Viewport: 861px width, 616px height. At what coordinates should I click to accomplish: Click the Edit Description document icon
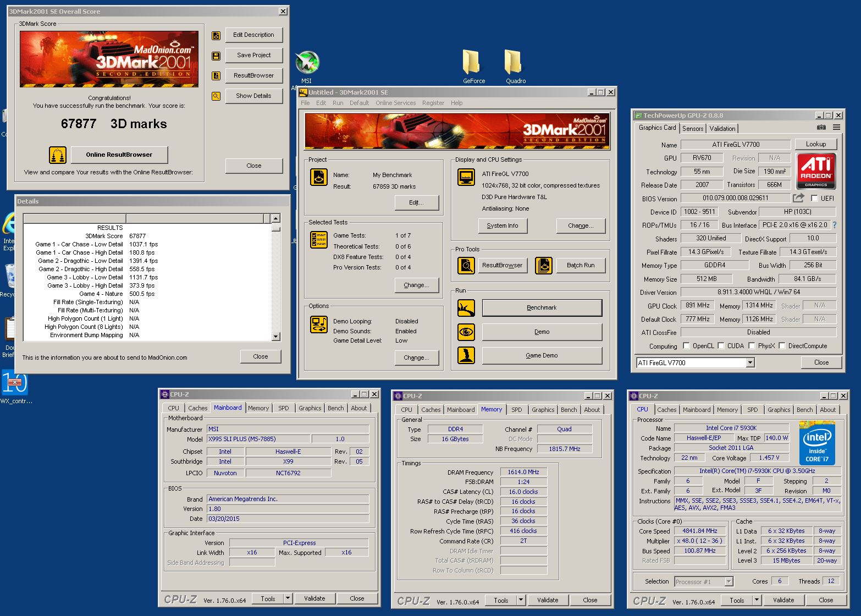pos(216,35)
